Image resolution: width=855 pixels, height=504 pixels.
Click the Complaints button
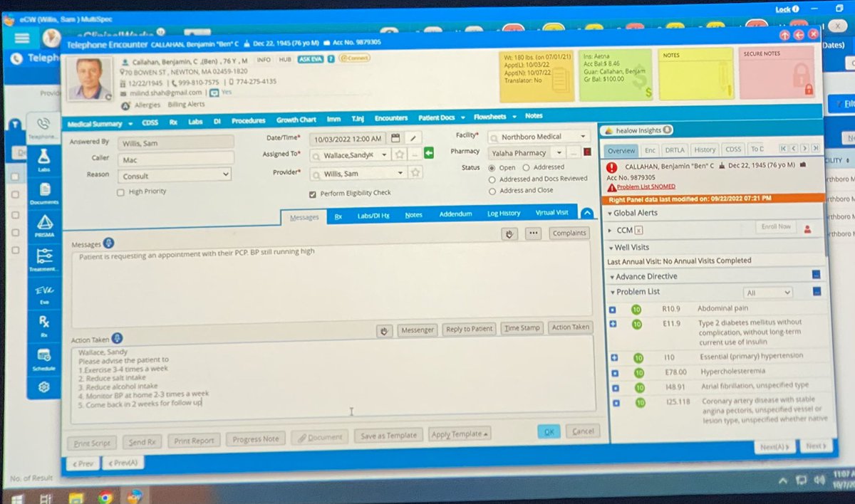pyautogui.click(x=569, y=233)
